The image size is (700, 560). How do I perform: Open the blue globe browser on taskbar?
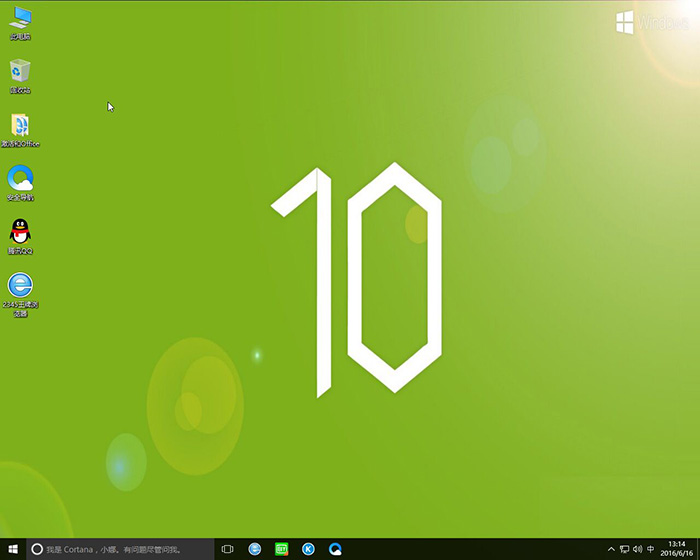pyautogui.click(x=255, y=549)
